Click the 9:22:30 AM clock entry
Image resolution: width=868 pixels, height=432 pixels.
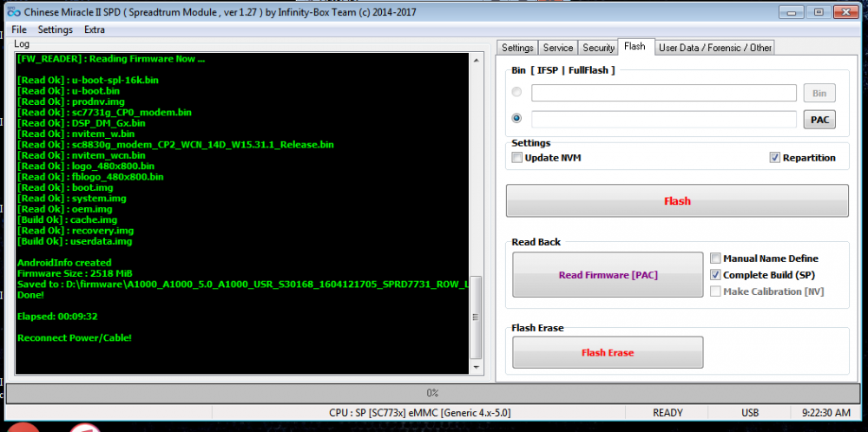coord(826,413)
